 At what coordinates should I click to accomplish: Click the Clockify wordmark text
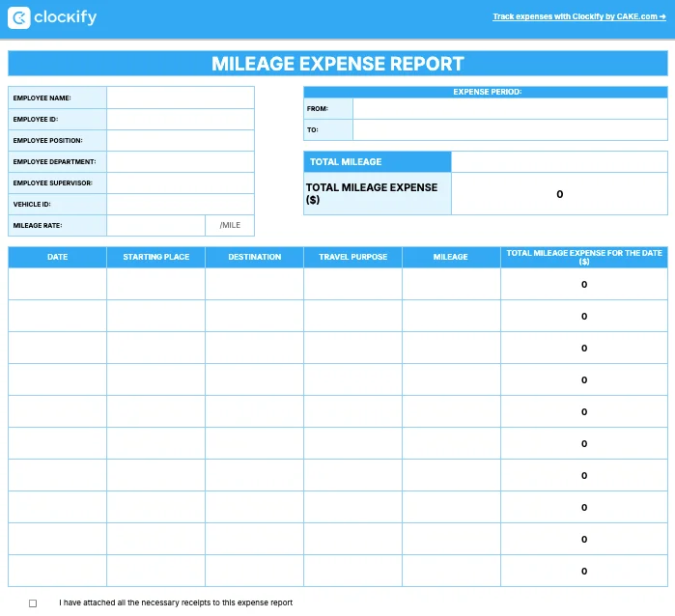(x=66, y=17)
